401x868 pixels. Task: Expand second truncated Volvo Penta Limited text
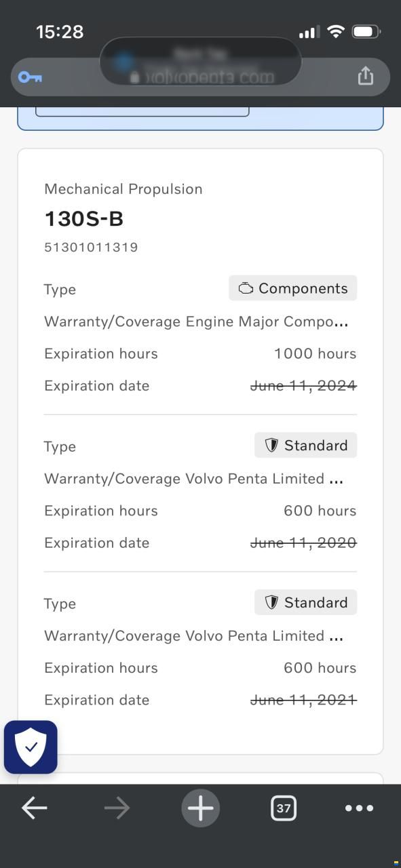click(x=194, y=636)
